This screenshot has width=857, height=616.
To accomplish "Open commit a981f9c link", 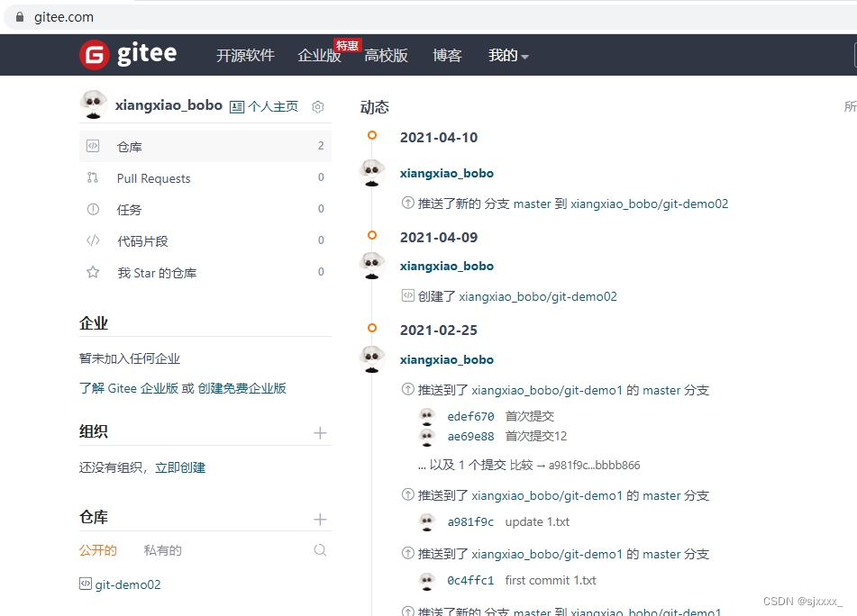I will pyautogui.click(x=470, y=522).
